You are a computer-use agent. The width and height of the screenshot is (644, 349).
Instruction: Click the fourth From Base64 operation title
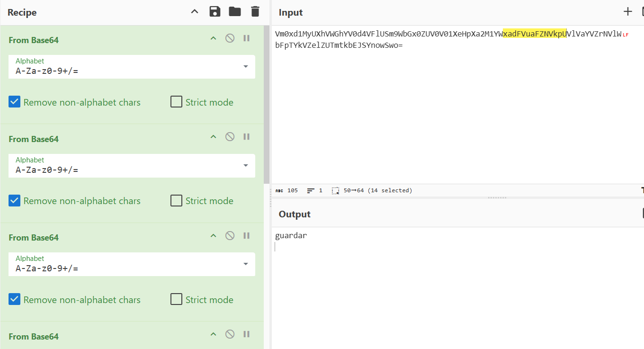pyautogui.click(x=34, y=337)
